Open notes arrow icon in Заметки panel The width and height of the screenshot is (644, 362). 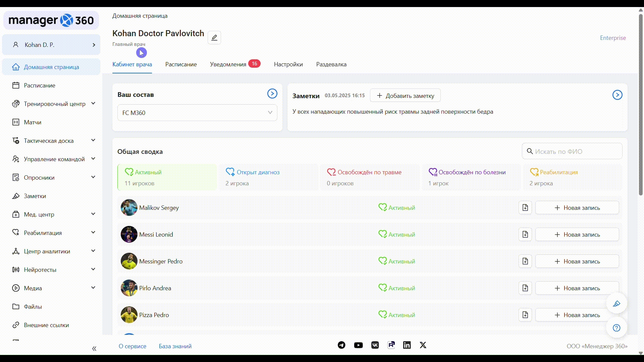click(617, 95)
